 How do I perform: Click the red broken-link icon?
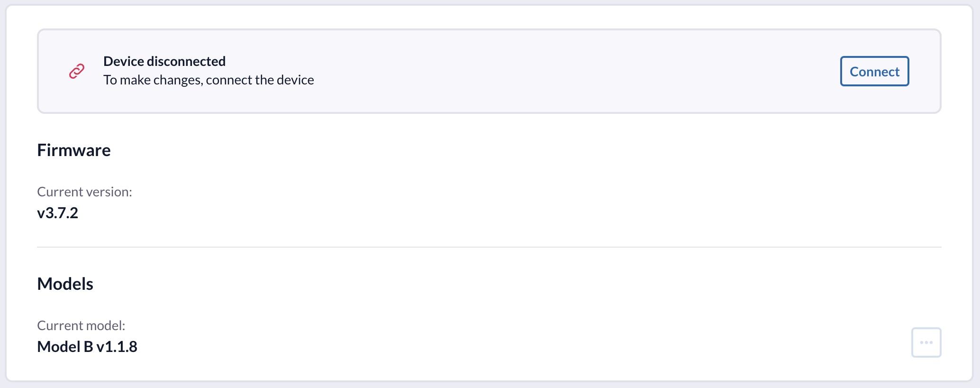click(x=77, y=71)
